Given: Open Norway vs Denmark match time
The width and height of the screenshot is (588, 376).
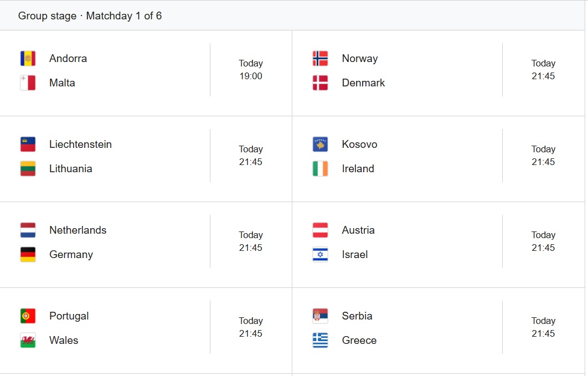Looking at the screenshot, I should pyautogui.click(x=543, y=70).
